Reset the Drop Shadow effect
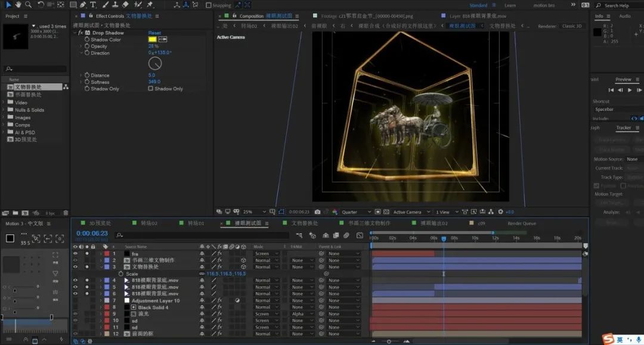 pos(154,33)
